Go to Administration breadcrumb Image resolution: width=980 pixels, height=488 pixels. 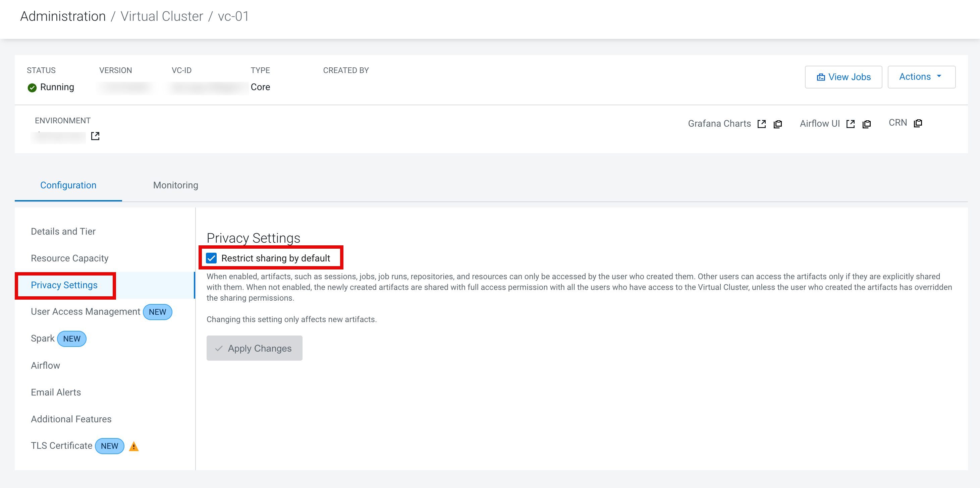(x=63, y=16)
